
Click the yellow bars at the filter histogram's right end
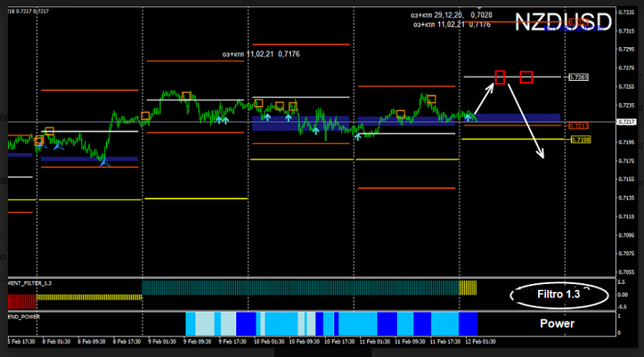(x=467, y=288)
